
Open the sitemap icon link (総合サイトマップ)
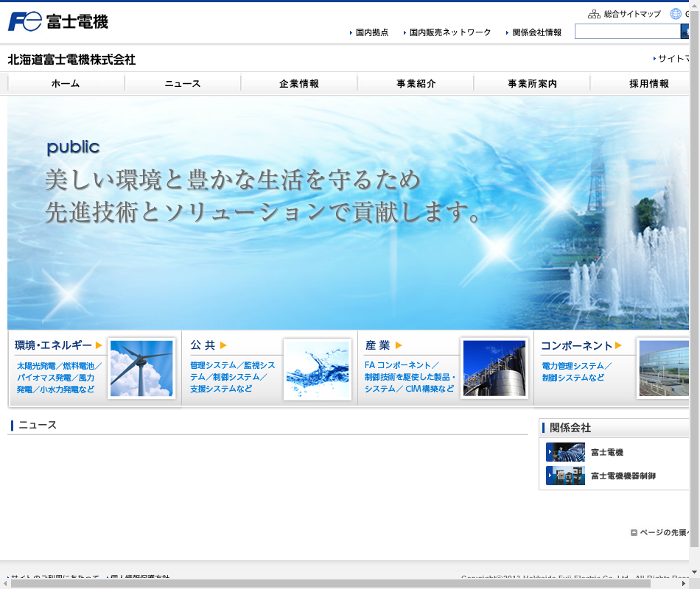pyautogui.click(x=594, y=14)
